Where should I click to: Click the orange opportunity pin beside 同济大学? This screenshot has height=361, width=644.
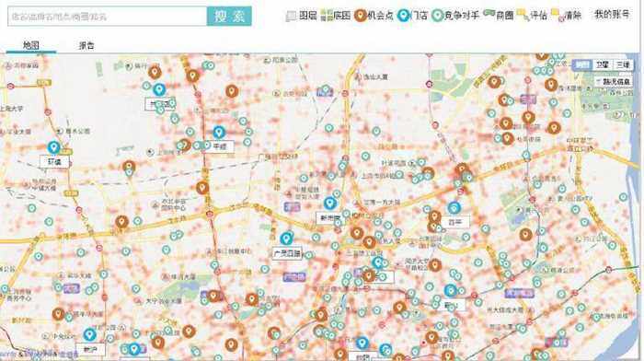pos(435,265)
